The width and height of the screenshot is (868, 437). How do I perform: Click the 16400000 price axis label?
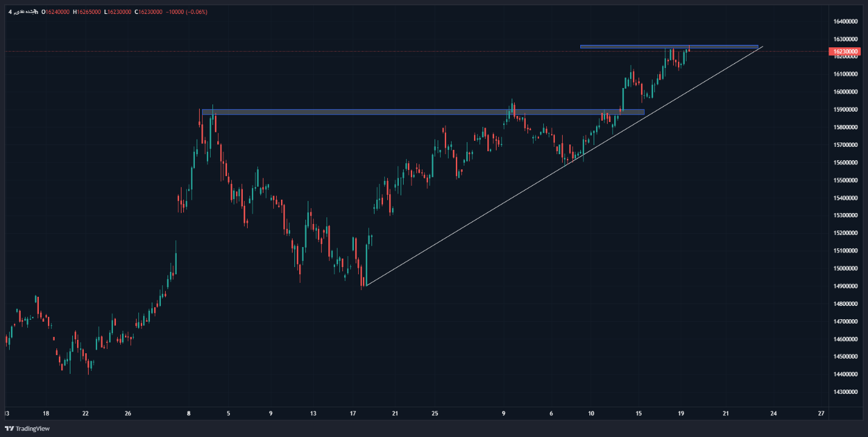pos(845,22)
